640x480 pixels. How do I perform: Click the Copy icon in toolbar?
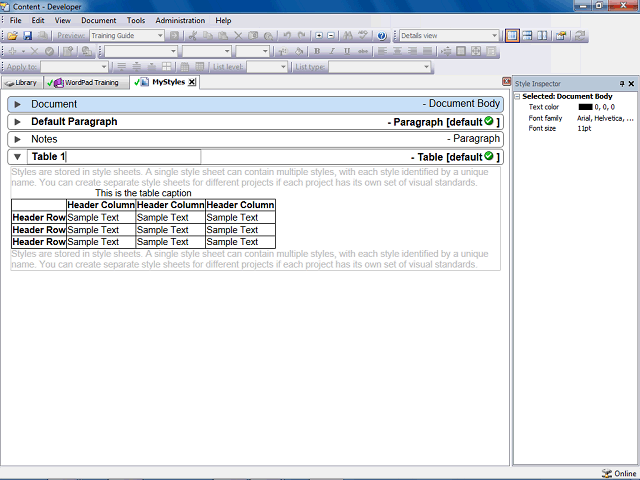click(x=208, y=36)
